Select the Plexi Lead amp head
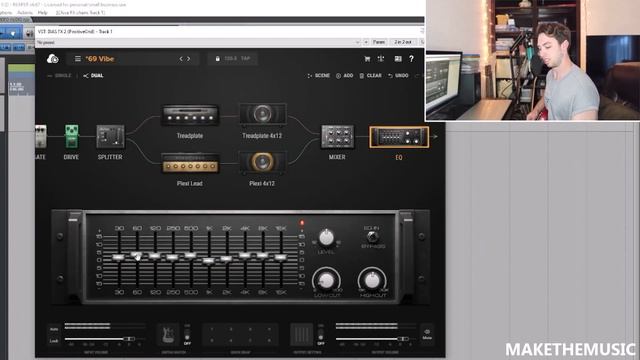This screenshot has width=640, height=360. [190, 163]
